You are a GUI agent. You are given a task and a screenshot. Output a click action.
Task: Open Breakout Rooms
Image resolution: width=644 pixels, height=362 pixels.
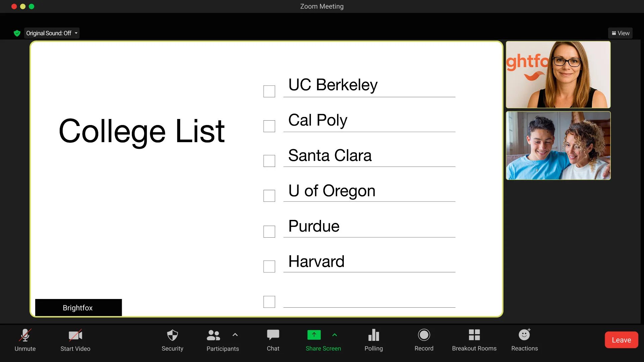(x=474, y=339)
